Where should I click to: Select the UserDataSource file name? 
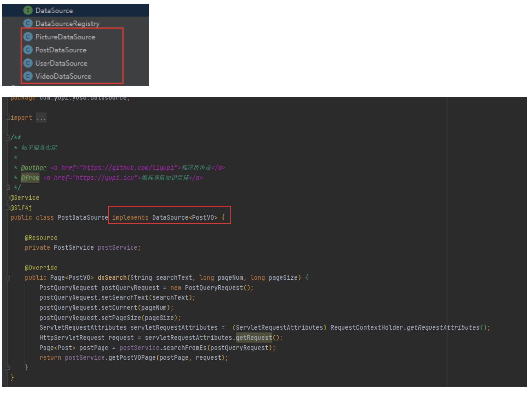61,63
